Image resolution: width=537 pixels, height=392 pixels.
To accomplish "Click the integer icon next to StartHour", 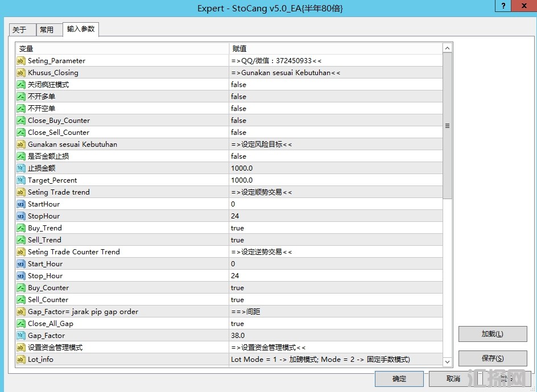I will point(21,204).
